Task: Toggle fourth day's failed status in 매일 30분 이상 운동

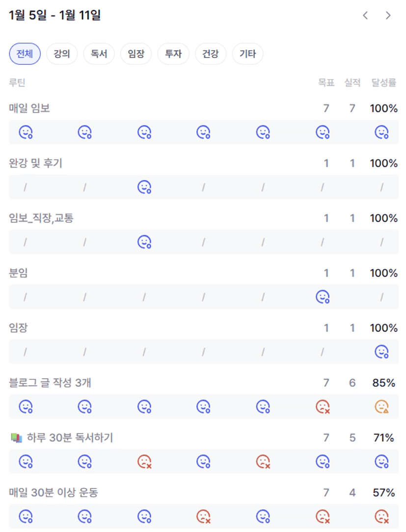Action: coord(203,516)
